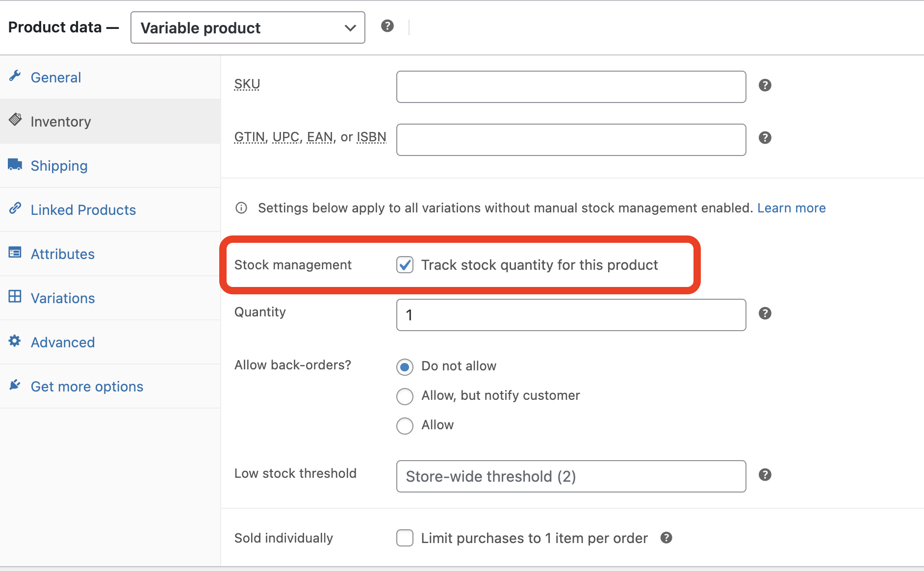Click the help icon next to GTIN field
The height and width of the screenshot is (571, 924).
tap(765, 138)
